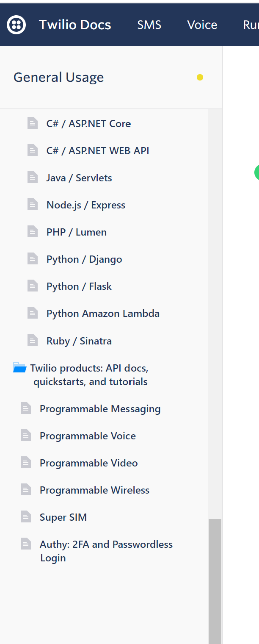Screen dimensions: 259x644
Task: Click the blue open folder icon
Action: point(19,368)
